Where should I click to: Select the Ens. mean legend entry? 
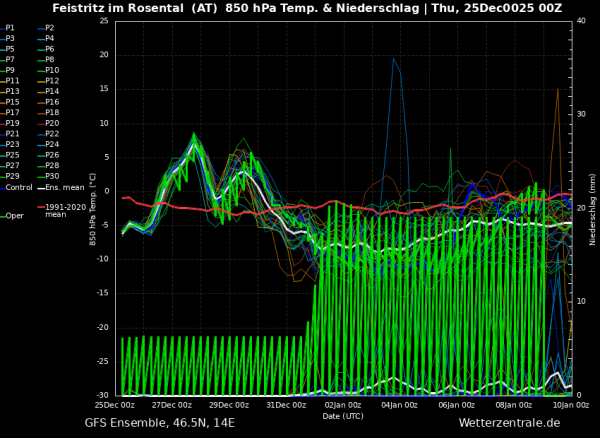(65, 187)
